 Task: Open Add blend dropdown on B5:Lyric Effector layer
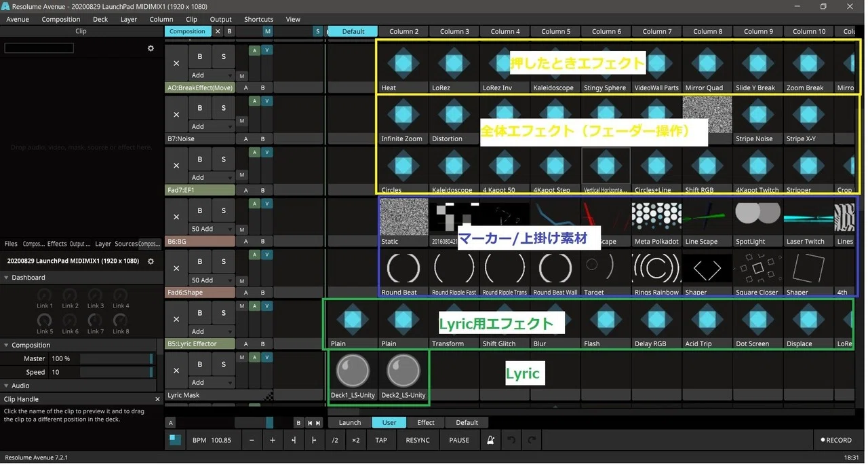point(212,331)
